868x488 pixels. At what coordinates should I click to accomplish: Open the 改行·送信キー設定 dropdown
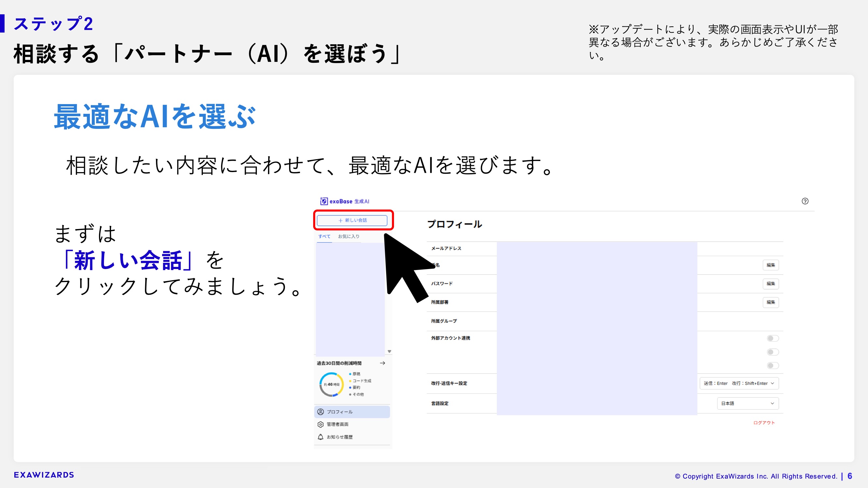coord(739,383)
